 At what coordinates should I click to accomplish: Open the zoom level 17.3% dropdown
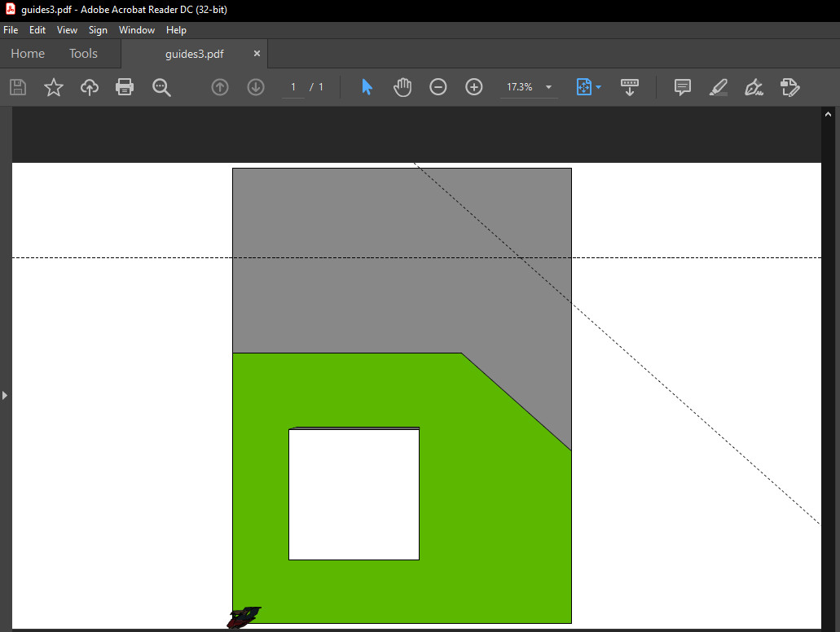click(548, 87)
